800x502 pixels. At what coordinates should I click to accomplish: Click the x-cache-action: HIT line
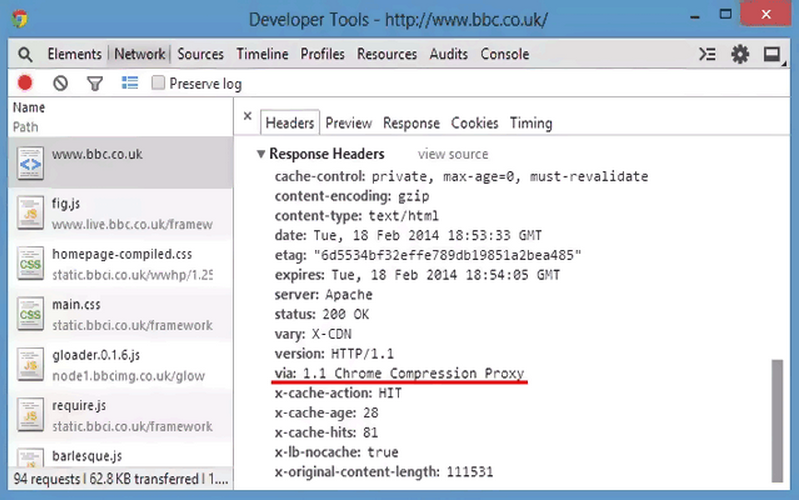click(338, 393)
